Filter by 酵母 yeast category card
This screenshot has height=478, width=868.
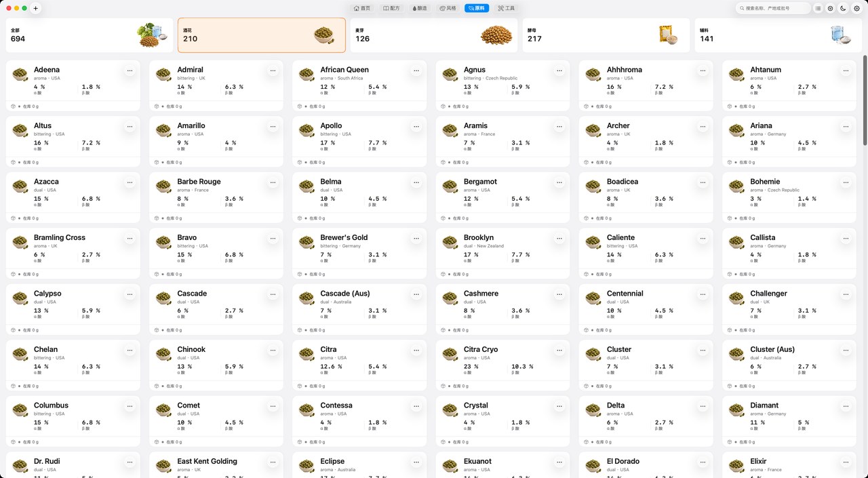[x=606, y=35]
